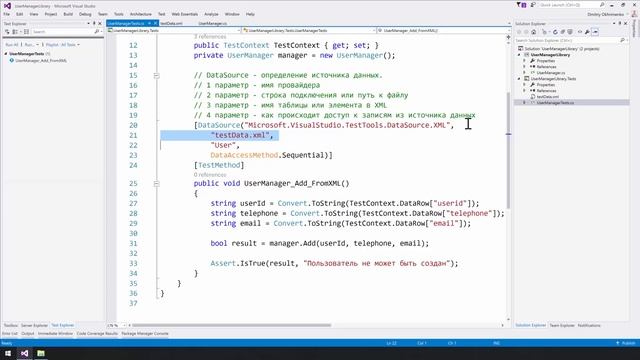Open the Package Manager Console tab

(145, 334)
